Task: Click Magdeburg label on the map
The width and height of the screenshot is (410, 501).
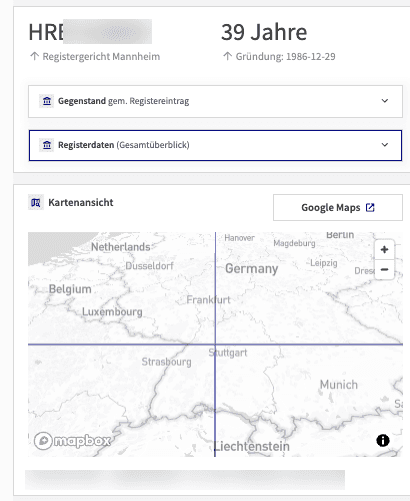Action: pyautogui.click(x=294, y=243)
